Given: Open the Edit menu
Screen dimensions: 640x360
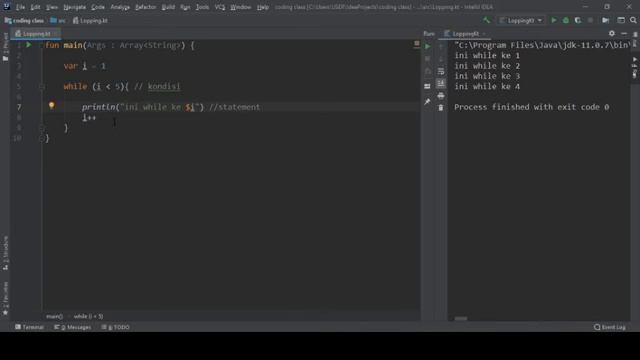Looking at the screenshot, I should [x=36, y=7].
